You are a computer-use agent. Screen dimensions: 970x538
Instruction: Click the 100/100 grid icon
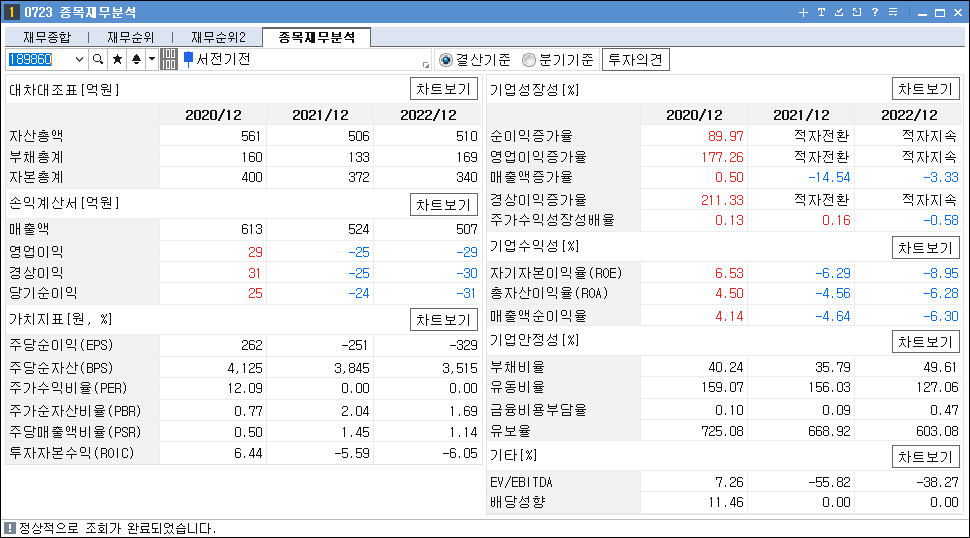click(x=168, y=59)
